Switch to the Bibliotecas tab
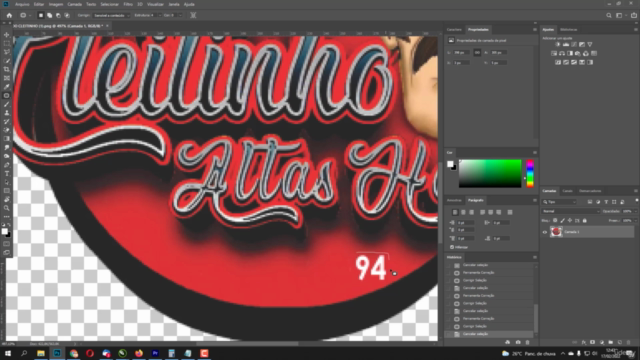This screenshot has width=640, height=360. click(x=569, y=29)
